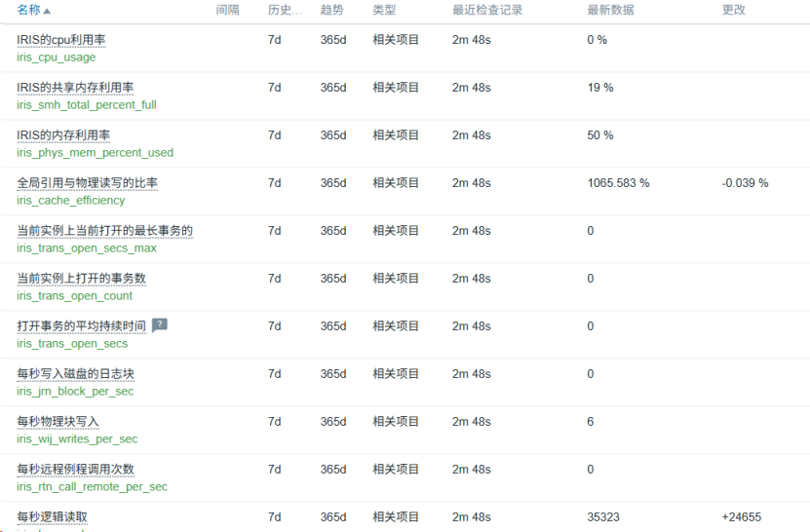Select key iris_jrn_block_per_sec
The width and height of the screenshot is (810, 532).
tap(75, 391)
